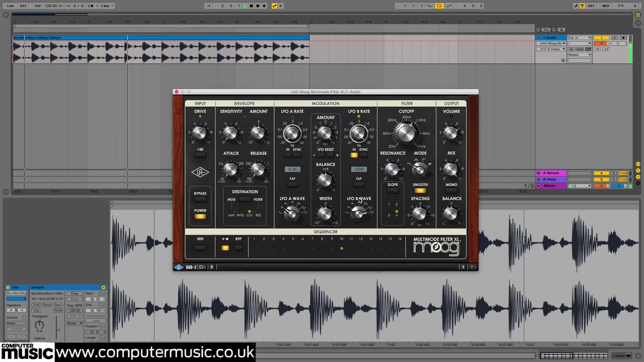The height and width of the screenshot is (362, 644).
Task: Click the CUTOFF knob in the Filter section
Action: point(406,134)
